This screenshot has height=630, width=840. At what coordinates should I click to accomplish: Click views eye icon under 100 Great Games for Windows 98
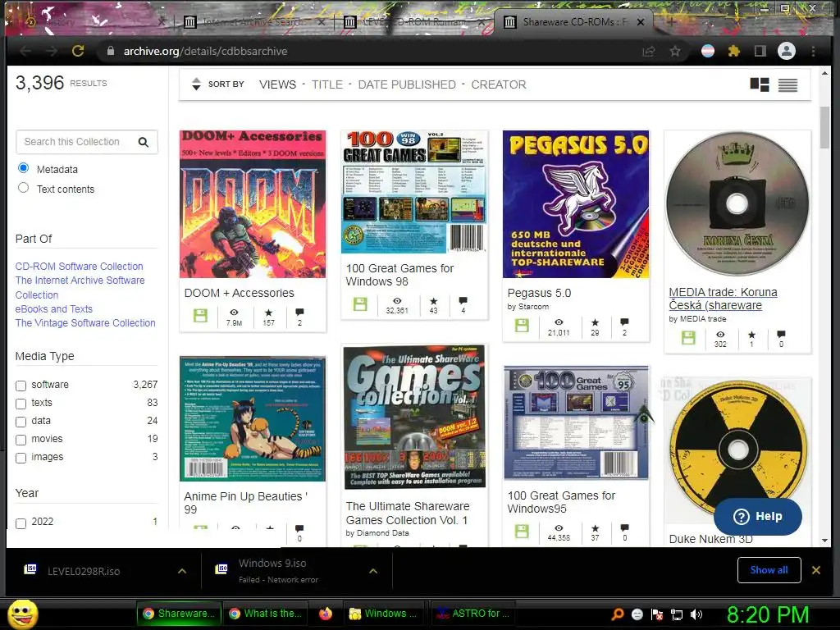(397, 300)
